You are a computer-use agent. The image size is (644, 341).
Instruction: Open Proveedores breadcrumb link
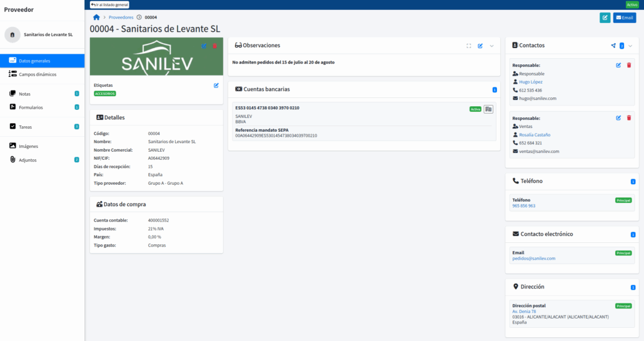click(x=121, y=17)
